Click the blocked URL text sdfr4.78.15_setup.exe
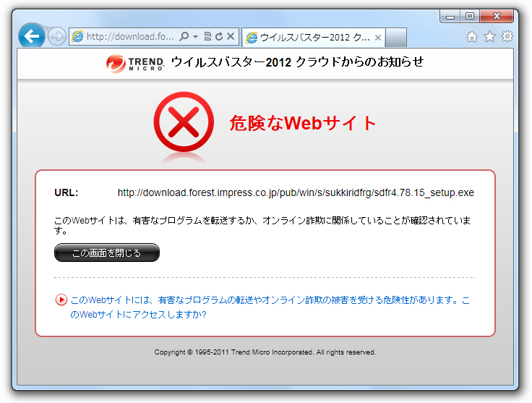 (296, 192)
